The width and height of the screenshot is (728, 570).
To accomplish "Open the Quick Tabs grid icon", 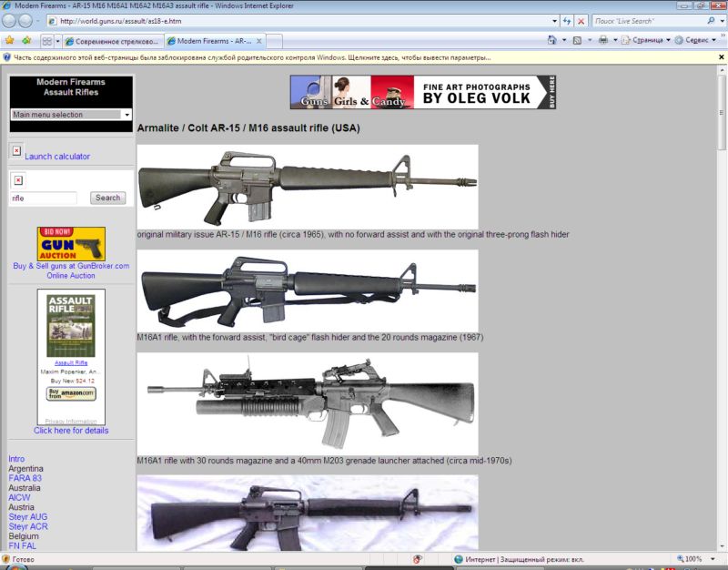I will click(x=46, y=41).
